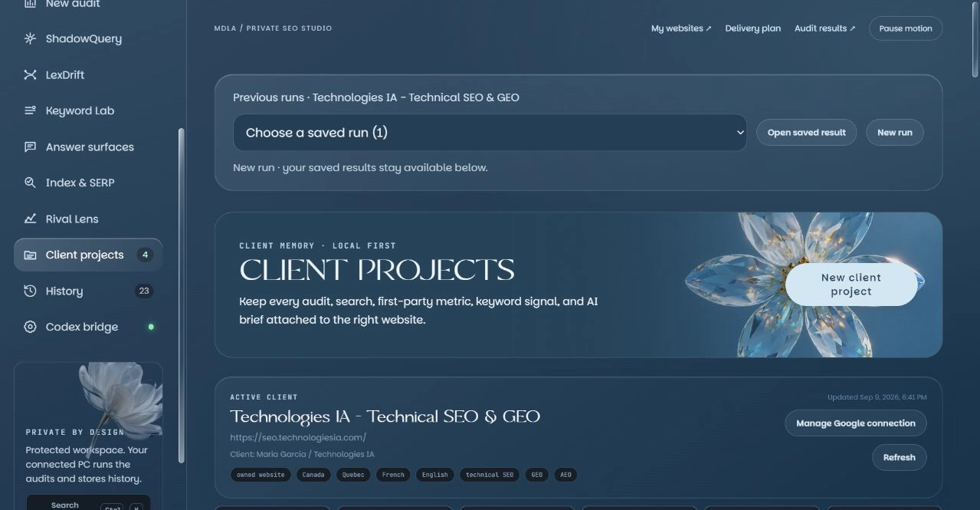Click the History count badge 23

pyautogui.click(x=143, y=291)
